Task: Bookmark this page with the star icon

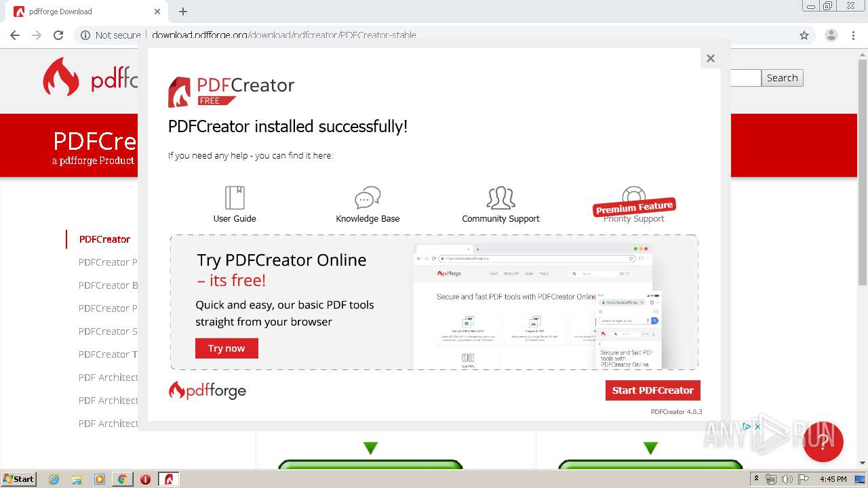Action: point(804,35)
